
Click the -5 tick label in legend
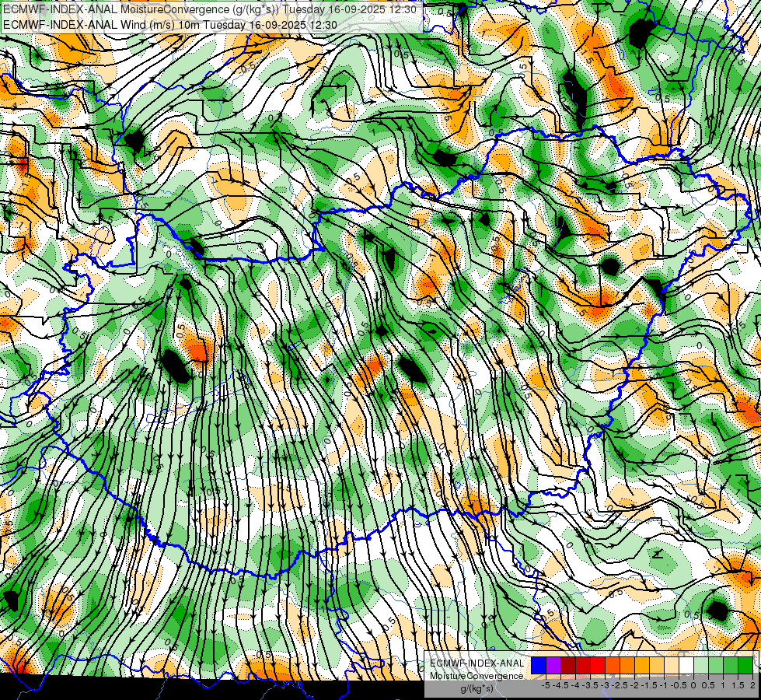[546, 685]
